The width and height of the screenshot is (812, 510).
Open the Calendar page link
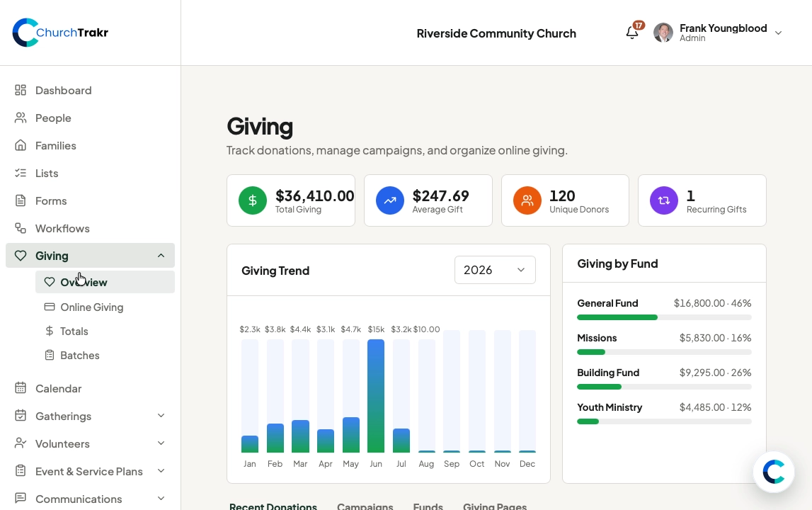pos(58,388)
